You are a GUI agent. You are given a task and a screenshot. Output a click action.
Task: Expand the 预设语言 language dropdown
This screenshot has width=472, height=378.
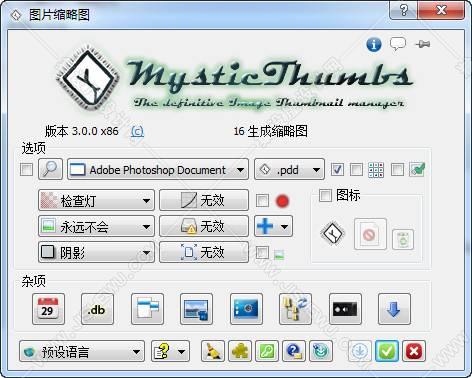click(82, 351)
